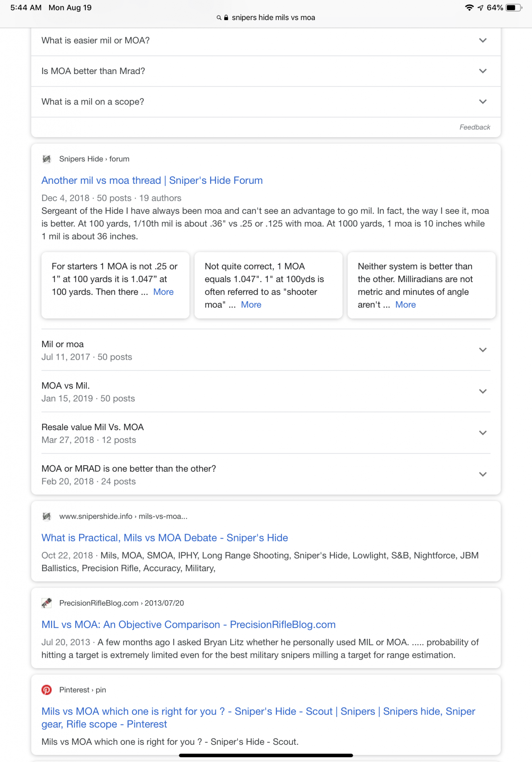Tap the location arrow status icon
The image size is (532, 762).
pyautogui.click(x=480, y=8)
